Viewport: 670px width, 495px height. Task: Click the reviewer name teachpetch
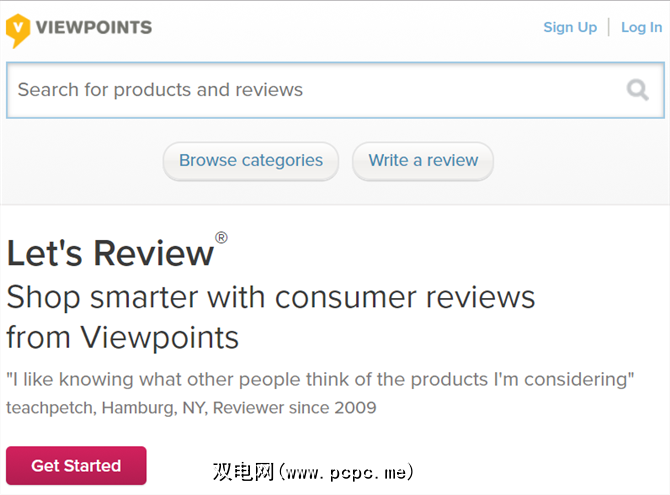point(47,407)
